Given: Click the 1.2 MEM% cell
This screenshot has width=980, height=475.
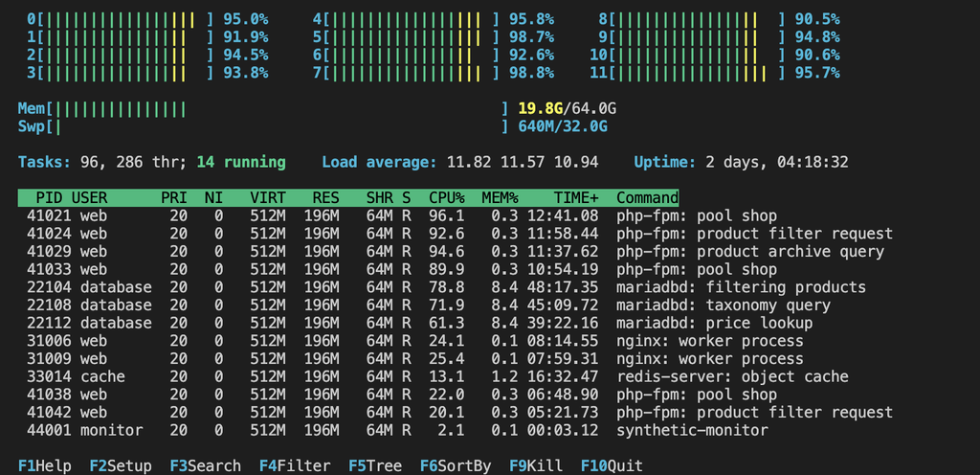Looking at the screenshot, I should pos(504,377).
